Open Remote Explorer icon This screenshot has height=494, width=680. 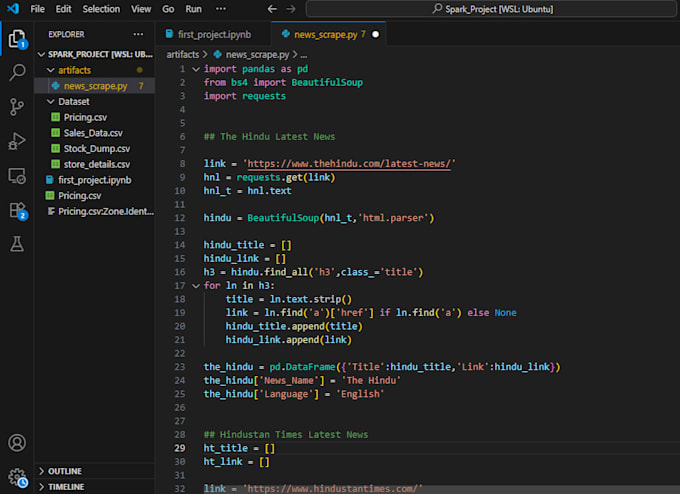(17, 175)
